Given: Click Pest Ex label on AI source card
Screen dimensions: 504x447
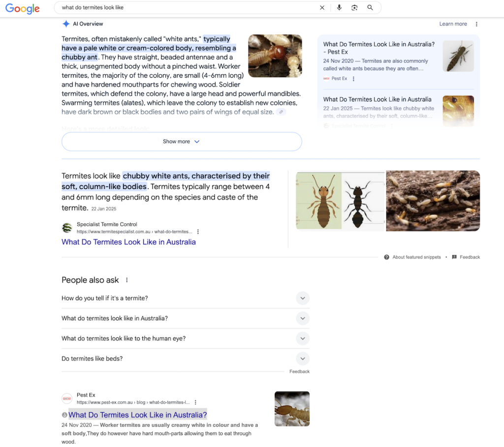Looking at the screenshot, I should (x=339, y=79).
